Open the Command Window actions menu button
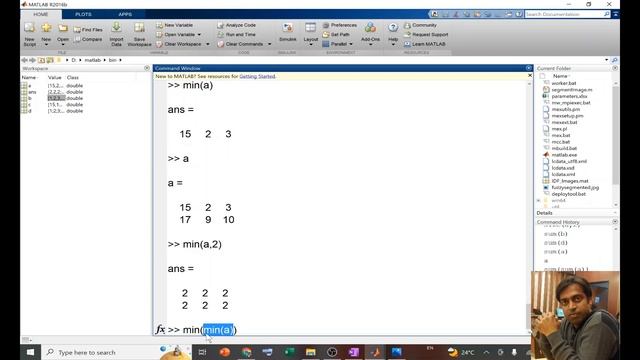640x360 pixels. pos(529,68)
